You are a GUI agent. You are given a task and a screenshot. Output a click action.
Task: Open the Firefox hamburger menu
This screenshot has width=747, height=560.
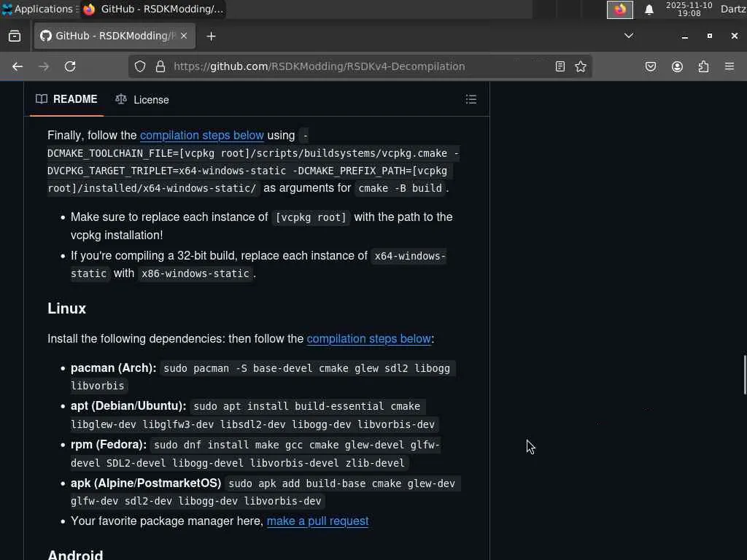pyautogui.click(x=729, y=66)
